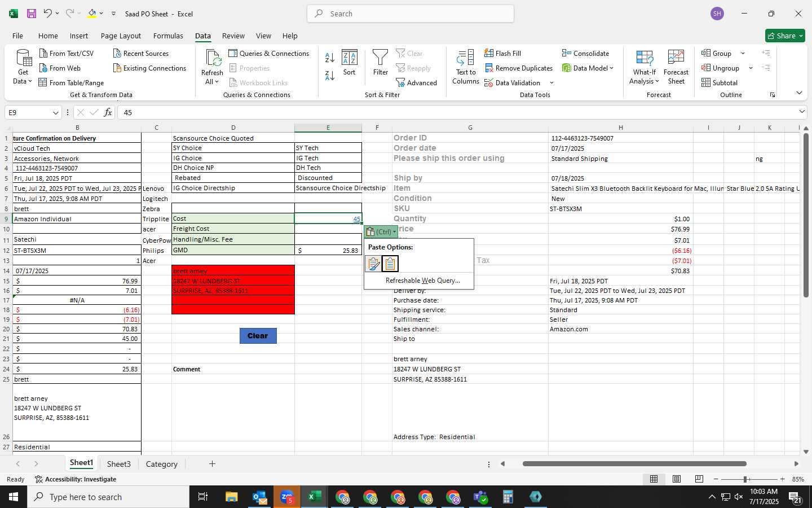The width and height of the screenshot is (812, 508).
Task: Click the vertical scrollbar thumb
Action: tap(806, 214)
